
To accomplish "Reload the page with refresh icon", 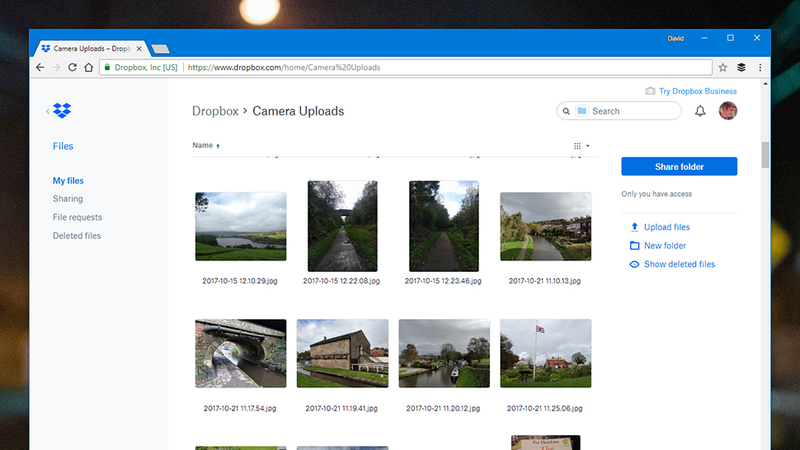I will point(72,67).
